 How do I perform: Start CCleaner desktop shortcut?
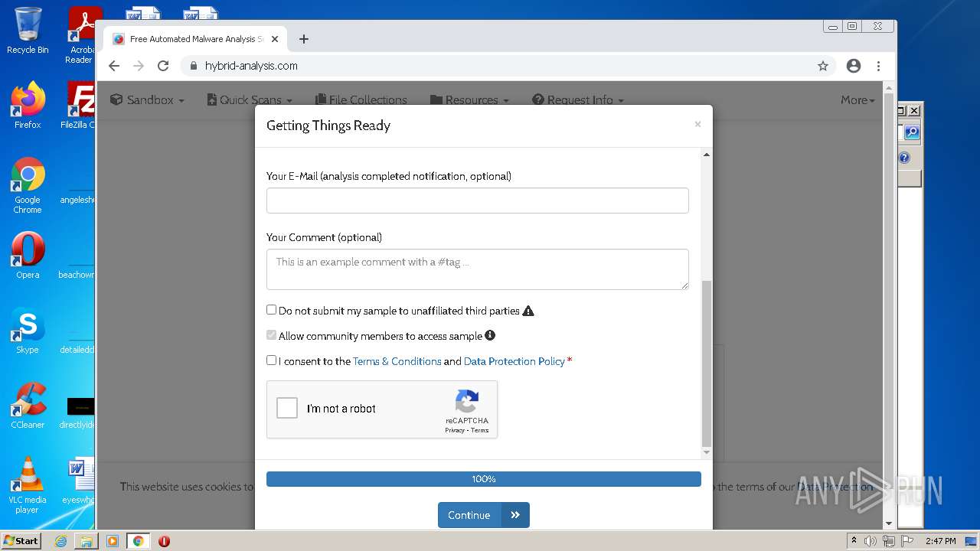[28, 406]
